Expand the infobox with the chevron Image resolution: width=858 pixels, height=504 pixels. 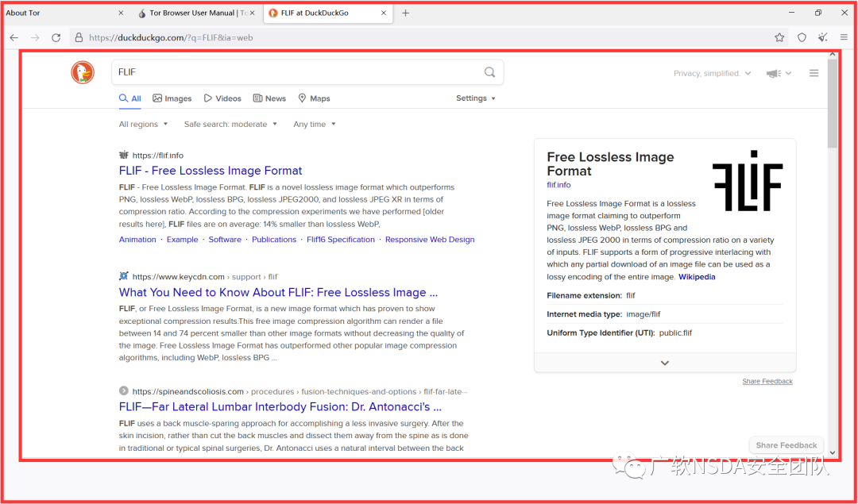point(665,363)
